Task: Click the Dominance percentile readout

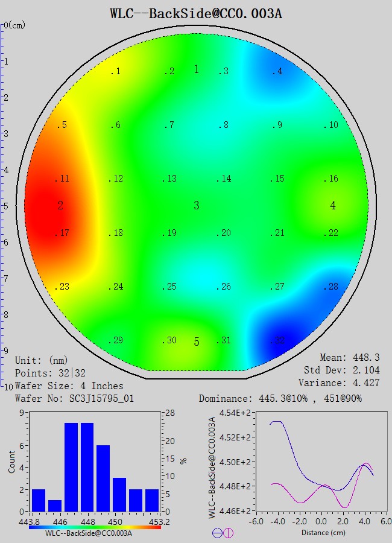Action: [280, 399]
